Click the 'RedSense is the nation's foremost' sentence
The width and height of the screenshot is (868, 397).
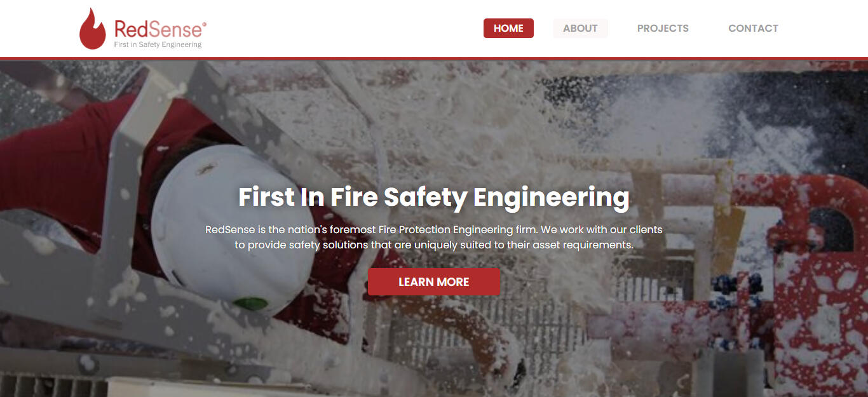click(434, 229)
